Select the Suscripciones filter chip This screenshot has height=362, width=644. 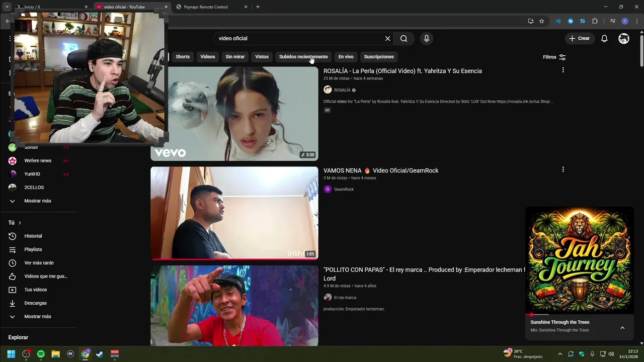coord(379,57)
